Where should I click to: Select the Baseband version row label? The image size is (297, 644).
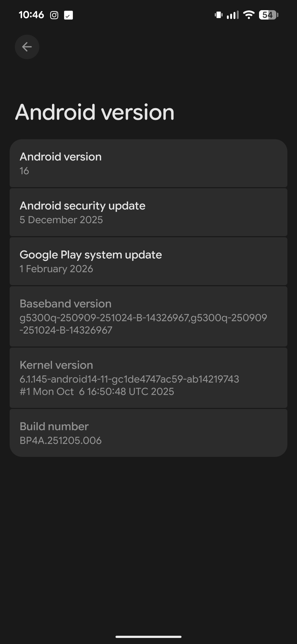(x=65, y=304)
